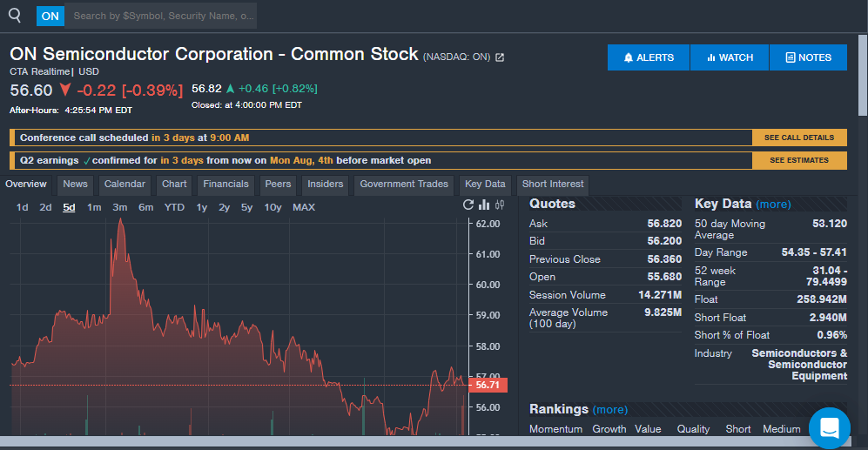Switch to the Calendar tab
Viewport: 868px width, 450px height.
pos(124,185)
